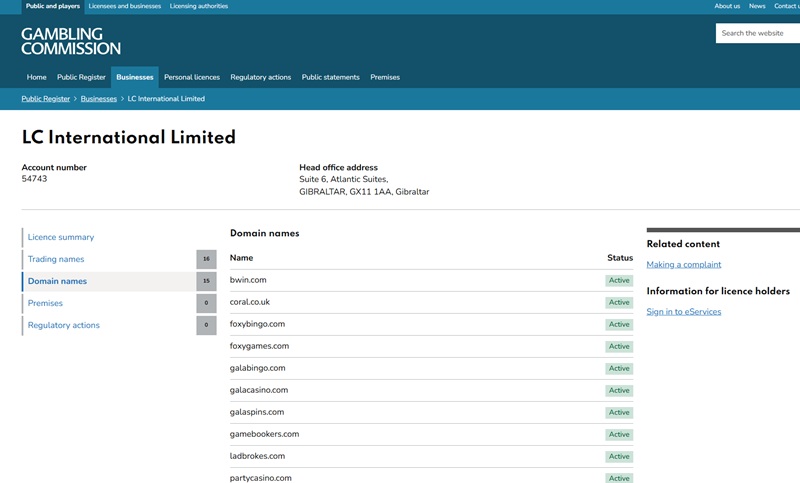Select the bwin.com domain row
Screen dimensions: 800x483
(x=431, y=281)
